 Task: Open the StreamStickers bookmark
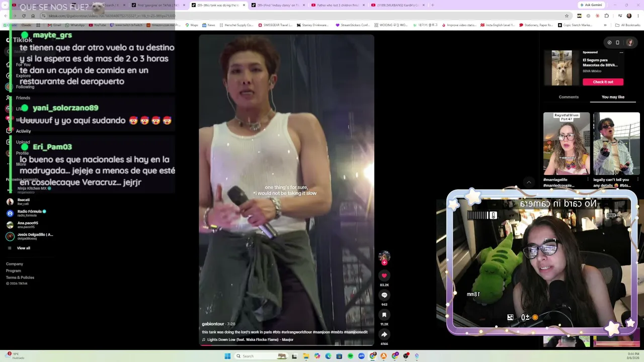pos(353,25)
